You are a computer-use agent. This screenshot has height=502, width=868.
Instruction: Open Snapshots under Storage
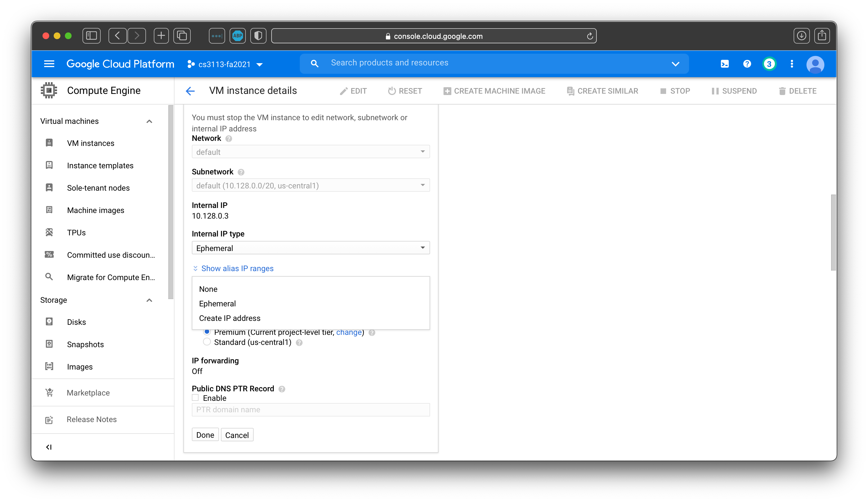(85, 344)
